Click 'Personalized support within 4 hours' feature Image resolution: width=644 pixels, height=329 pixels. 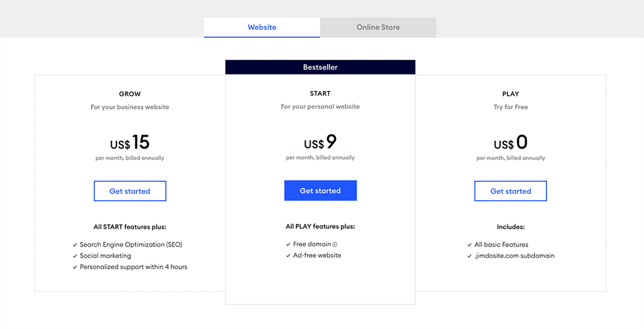tap(133, 267)
